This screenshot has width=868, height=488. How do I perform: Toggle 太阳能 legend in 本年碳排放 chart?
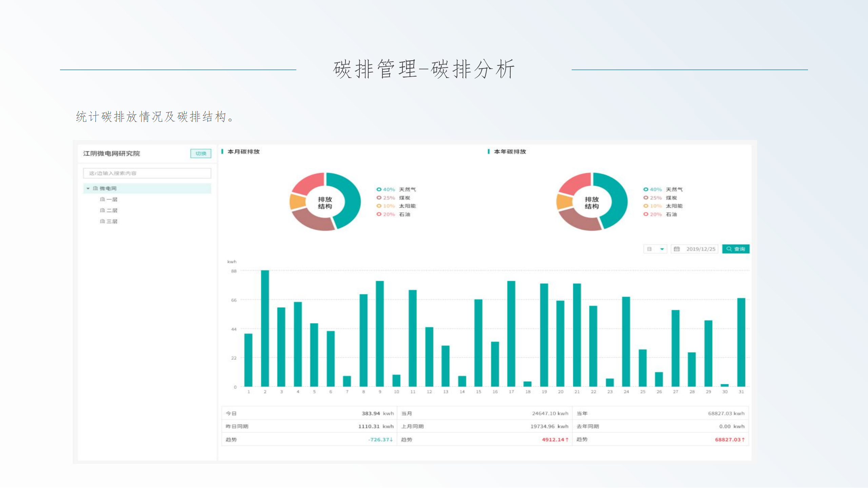[663, 206]
